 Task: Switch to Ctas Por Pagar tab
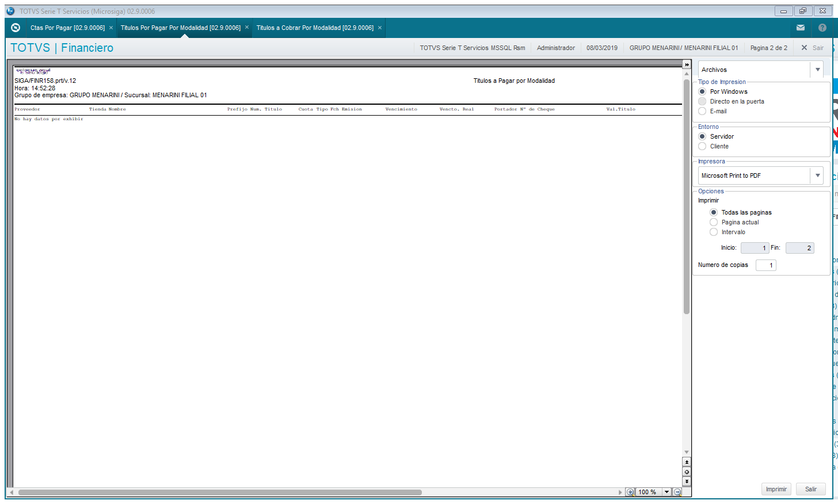tap(67, 28)
